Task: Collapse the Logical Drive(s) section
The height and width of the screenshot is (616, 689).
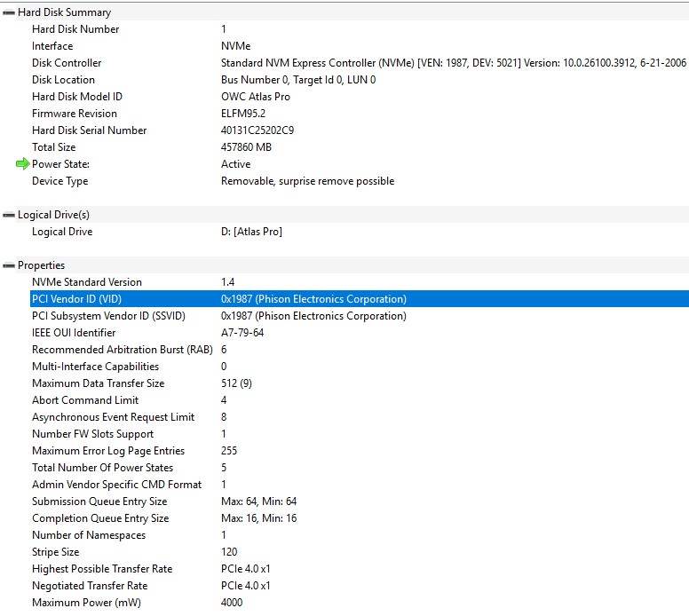Action: (9, 215)
